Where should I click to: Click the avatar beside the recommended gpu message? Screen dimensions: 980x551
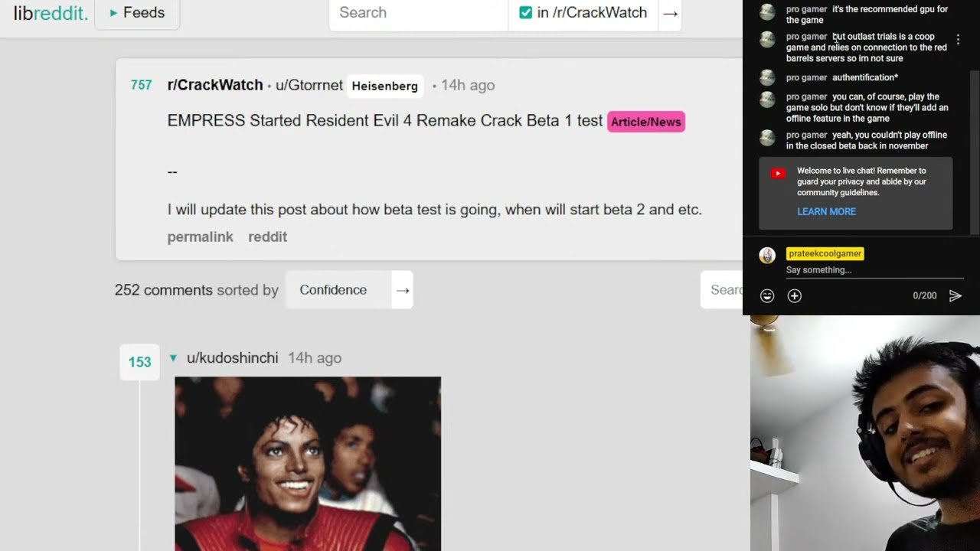[767, 12]
